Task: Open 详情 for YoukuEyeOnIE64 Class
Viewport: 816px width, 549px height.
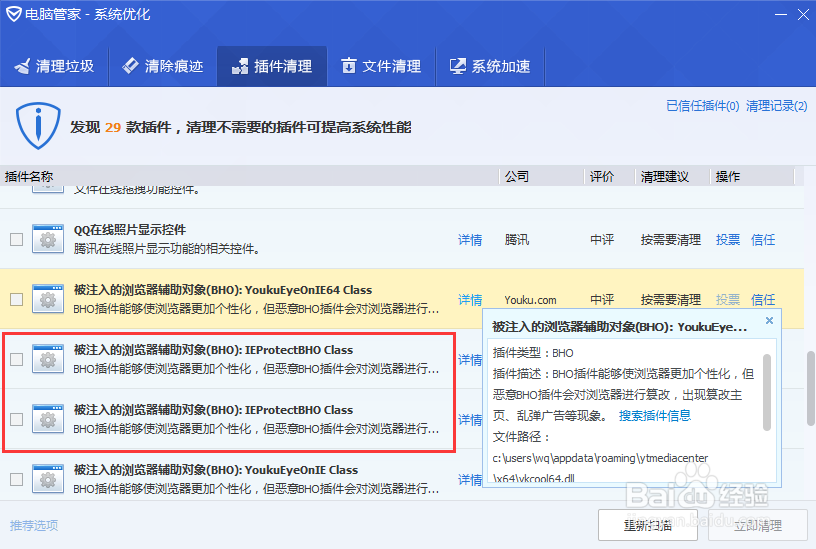Action: (x=470, y=300)
